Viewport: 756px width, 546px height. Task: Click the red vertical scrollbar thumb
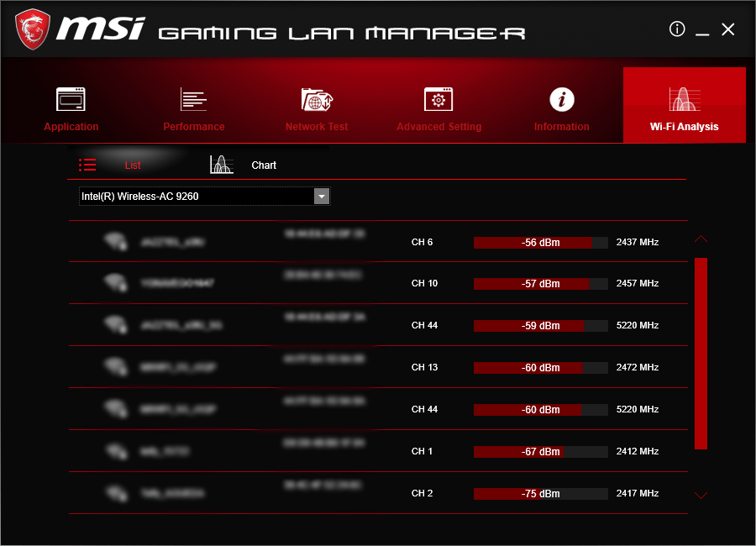[701, 354]
